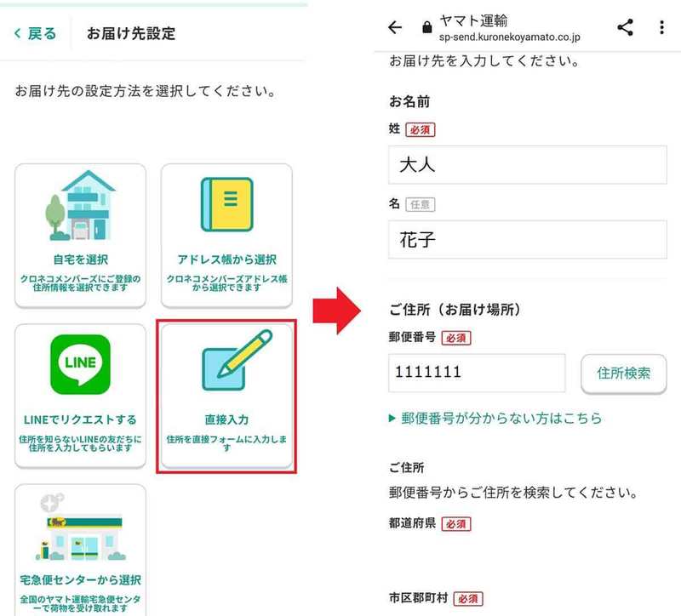
Task: Focus the 郵便番号 field with 1111111
Action: pos(477,373)
